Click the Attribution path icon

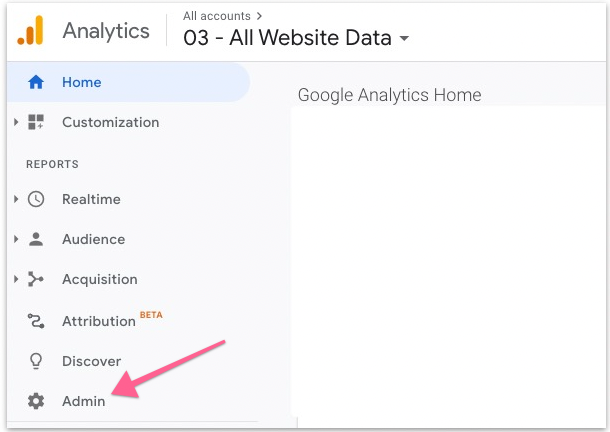tap(36, 321)
